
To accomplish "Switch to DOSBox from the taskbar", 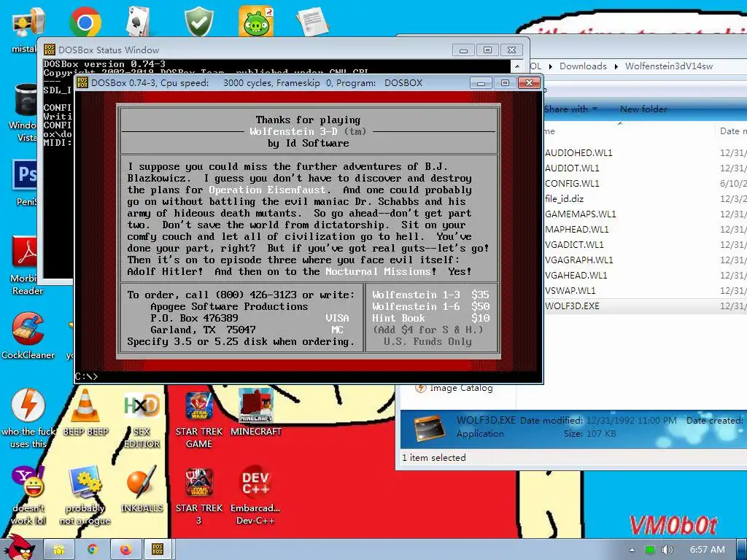I will click(x=158, y=550).
